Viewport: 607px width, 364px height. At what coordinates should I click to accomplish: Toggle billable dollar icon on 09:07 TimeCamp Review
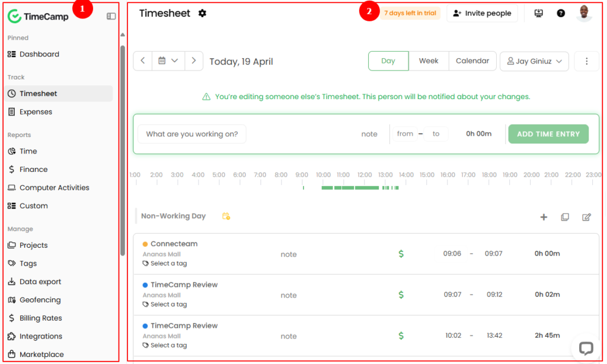click(x=401, y=295)
